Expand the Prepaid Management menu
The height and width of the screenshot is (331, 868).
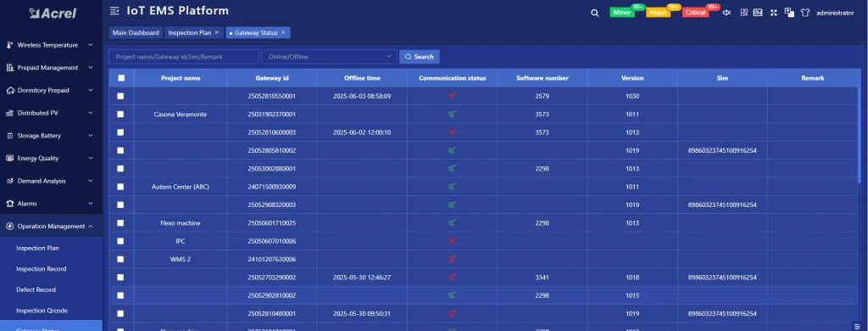pyautogui.click(x=90, y=68)
